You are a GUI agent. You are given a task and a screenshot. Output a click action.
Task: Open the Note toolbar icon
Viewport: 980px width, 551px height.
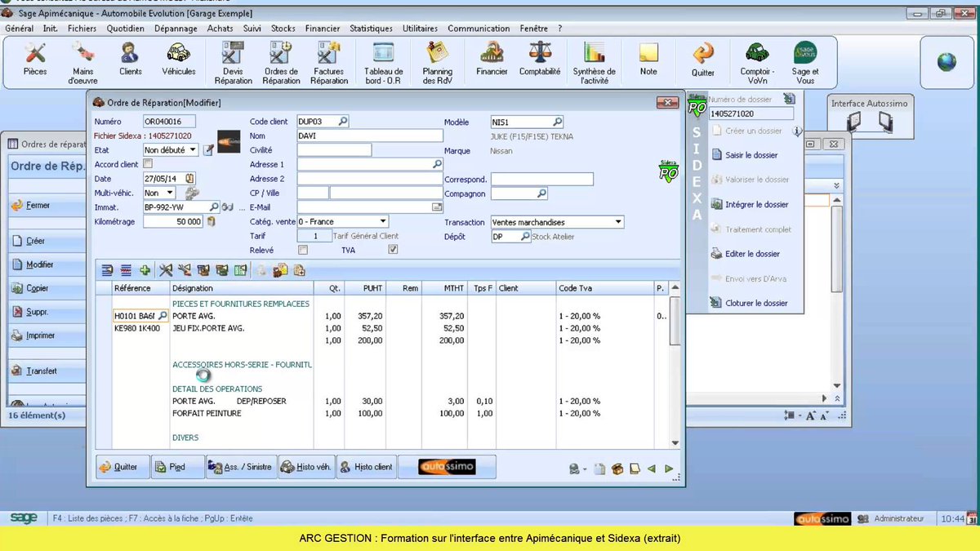click(x=648, y=61)
